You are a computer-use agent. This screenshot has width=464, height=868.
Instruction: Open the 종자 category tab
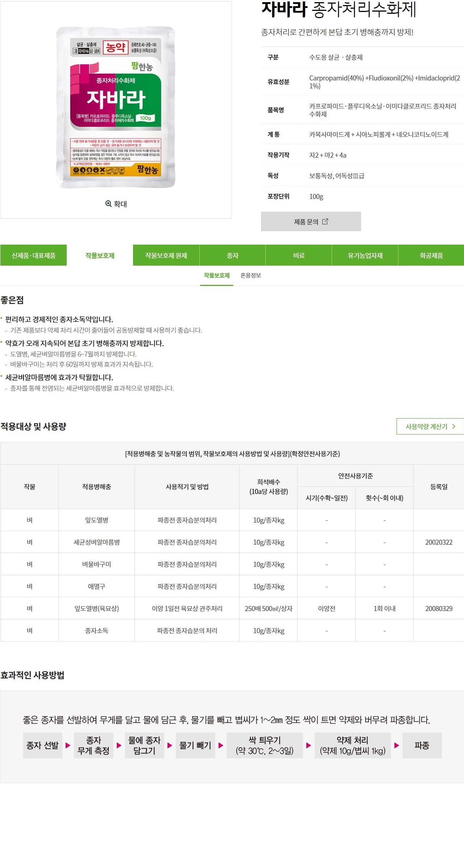pos(232,256)
